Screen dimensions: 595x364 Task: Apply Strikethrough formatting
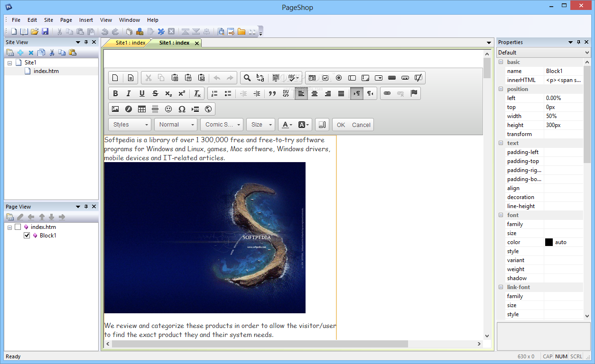[x=155, y=94]
